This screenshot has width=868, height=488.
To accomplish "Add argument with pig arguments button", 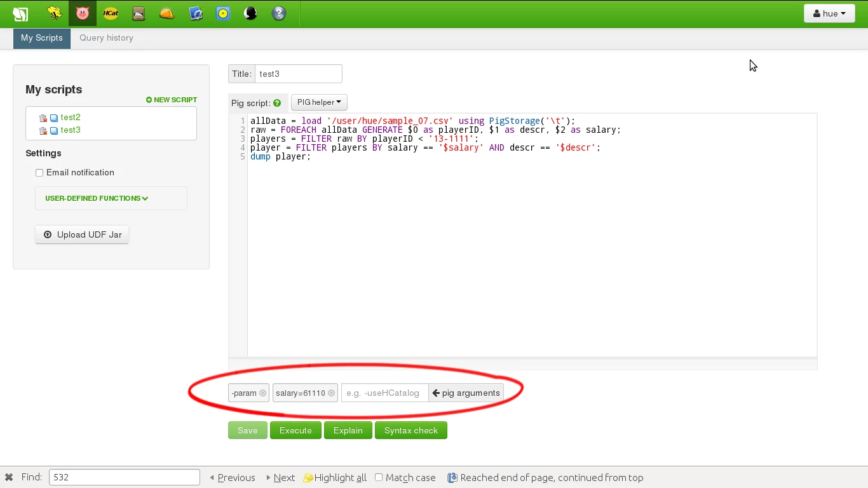I will coord(466,393).
